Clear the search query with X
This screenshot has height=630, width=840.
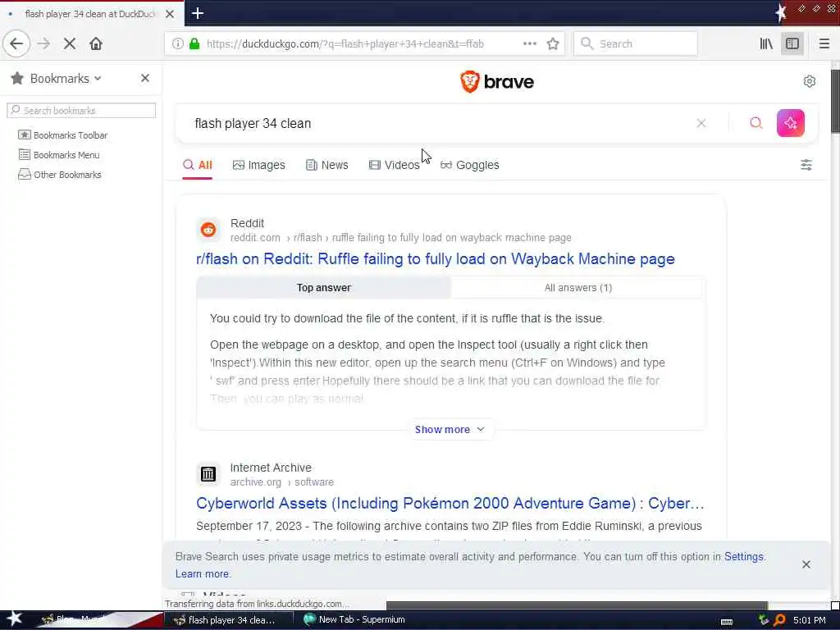(x=701, y=123)
